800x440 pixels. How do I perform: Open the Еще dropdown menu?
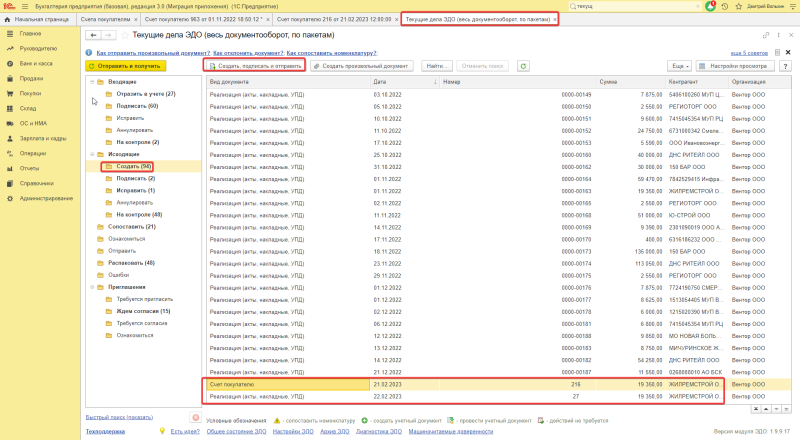coord(680,66)
